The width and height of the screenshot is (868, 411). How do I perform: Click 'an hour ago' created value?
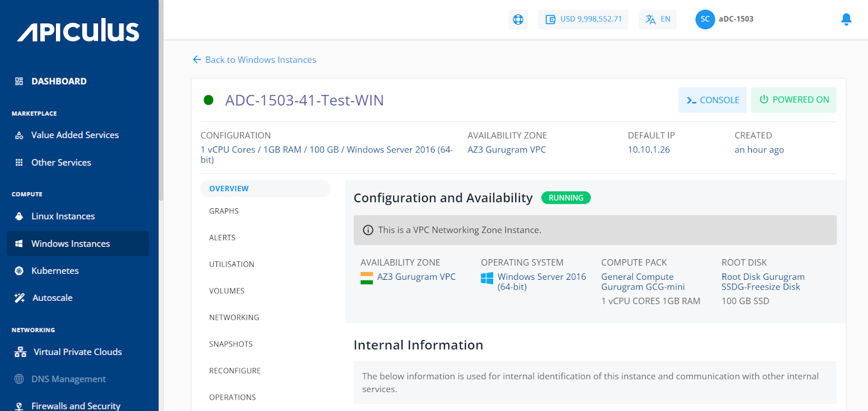click(x=759, y=150)
